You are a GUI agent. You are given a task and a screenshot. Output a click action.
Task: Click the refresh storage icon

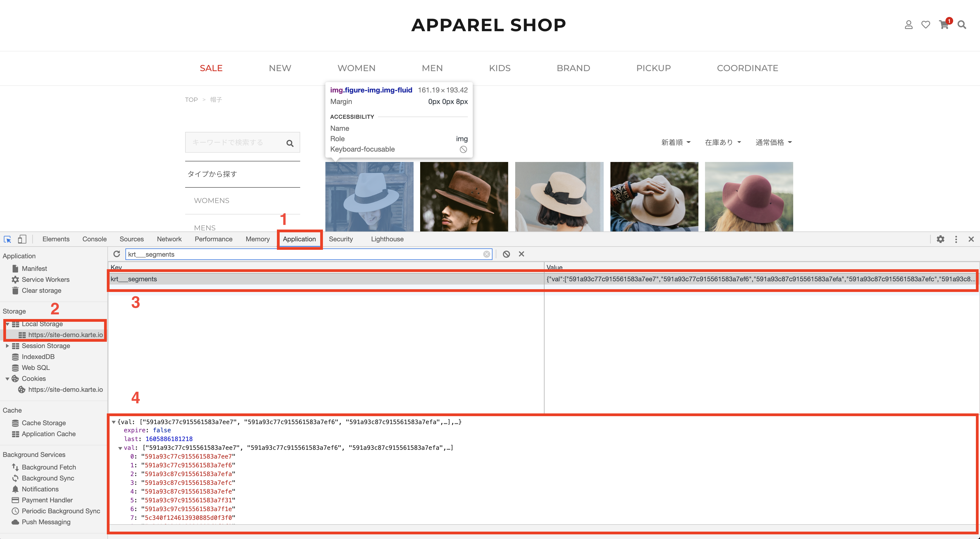pos(117,254)
